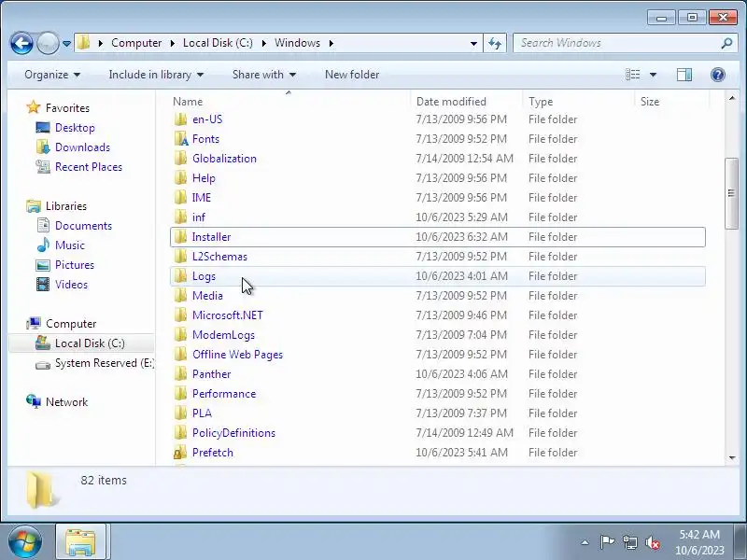
Task: Select the Offline Web Pages folder icon
Action: click(180, 354)
